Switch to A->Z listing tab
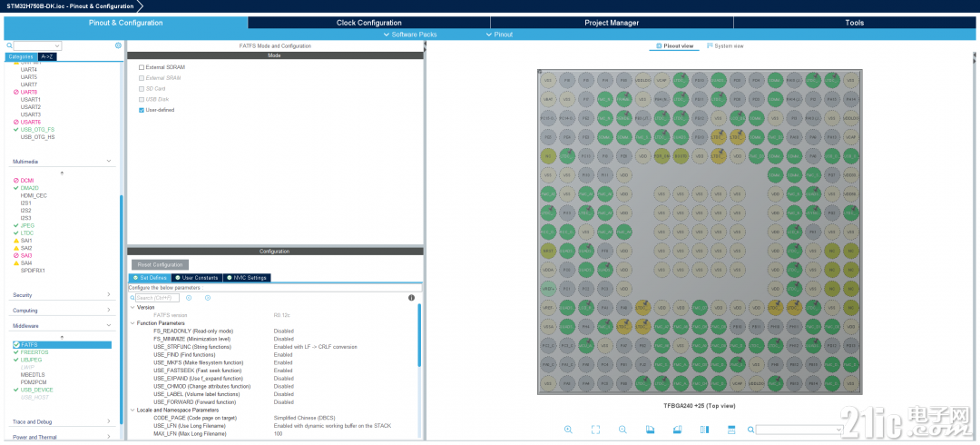Screen dimensions: 980x445 click(47, 56)
